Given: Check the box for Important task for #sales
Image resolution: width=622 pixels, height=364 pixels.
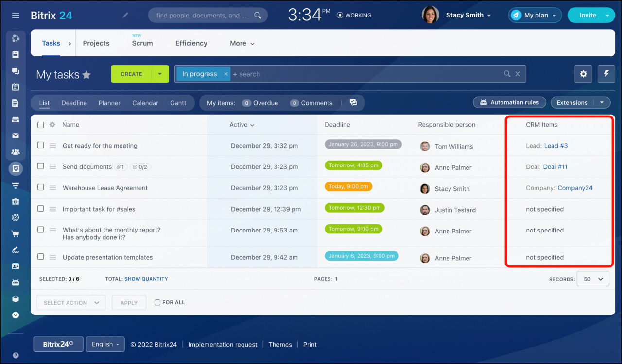Looking at the screenshot, I should 41,208.
